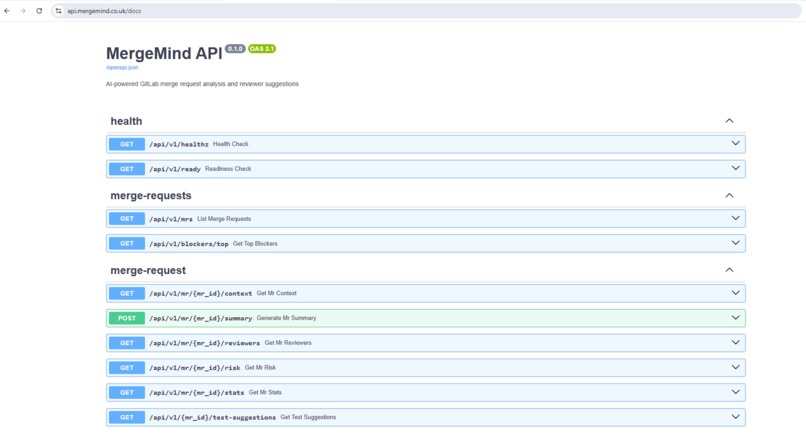Collapse the health section chevron

point(729,121)
